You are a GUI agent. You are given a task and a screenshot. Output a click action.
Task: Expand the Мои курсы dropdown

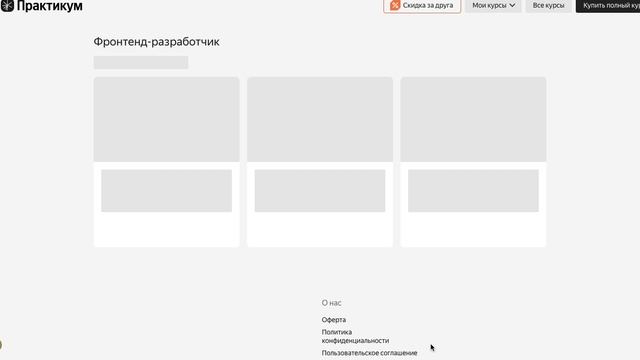click(x=493, y=6)
